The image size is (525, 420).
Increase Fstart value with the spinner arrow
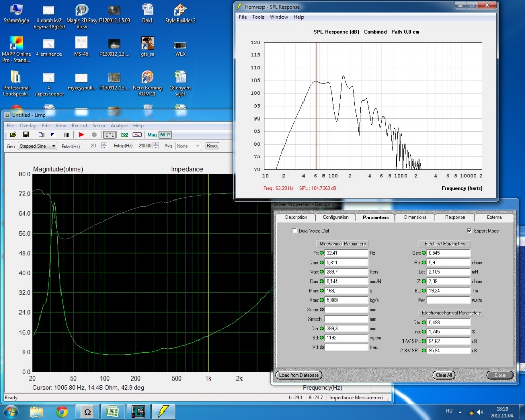[x=104, y=144]
